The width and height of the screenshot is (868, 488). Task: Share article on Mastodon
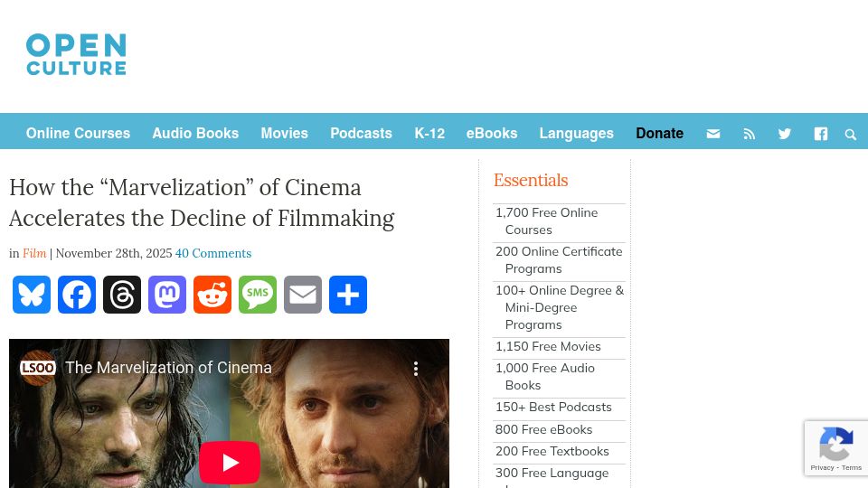coord(167,295)
